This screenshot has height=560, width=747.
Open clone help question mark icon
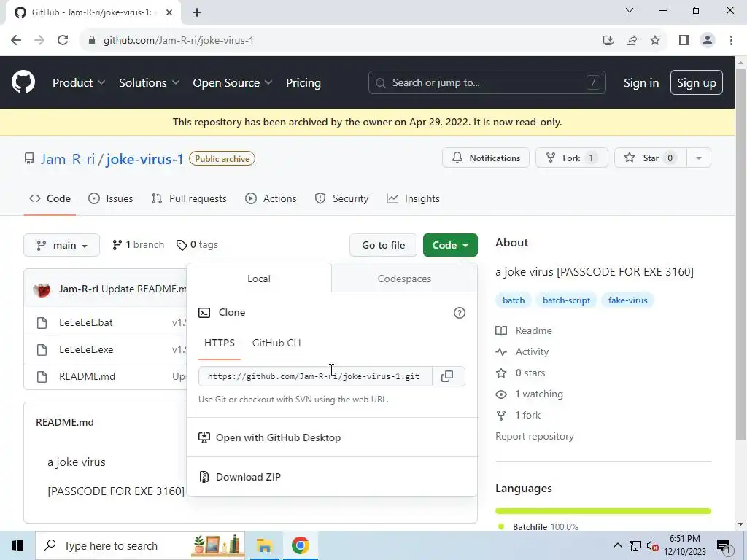coord(460,313)
